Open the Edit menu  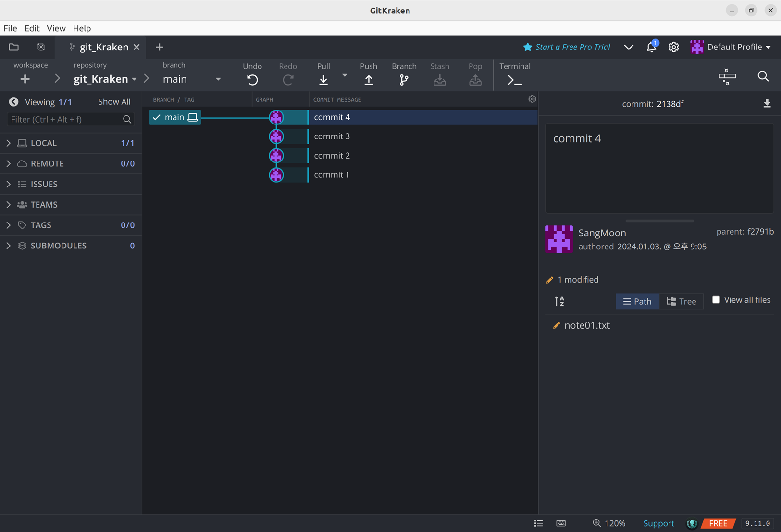tap(32, 28)
